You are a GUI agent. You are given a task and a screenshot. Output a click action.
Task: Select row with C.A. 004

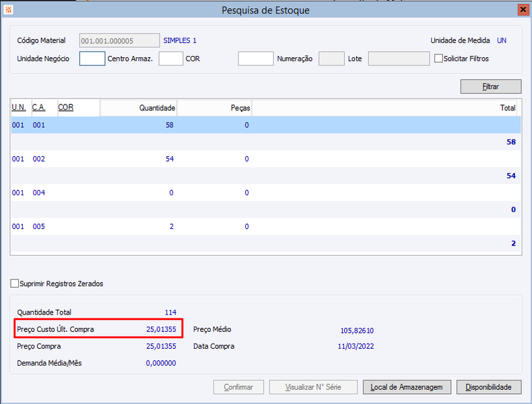266,193
